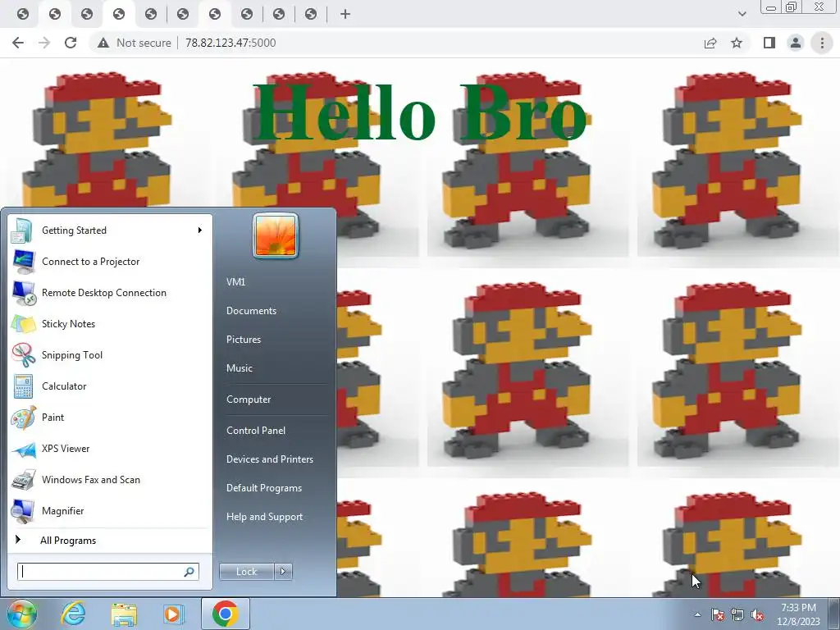Click the address bar URL 78.82.123.47:5000
Screen dimensions: 840x630
click(231, 43)
